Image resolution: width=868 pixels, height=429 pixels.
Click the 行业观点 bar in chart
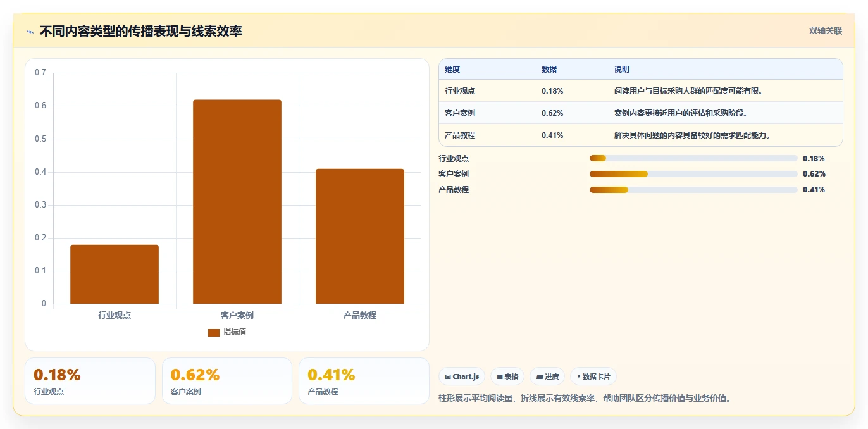(115, 274)
